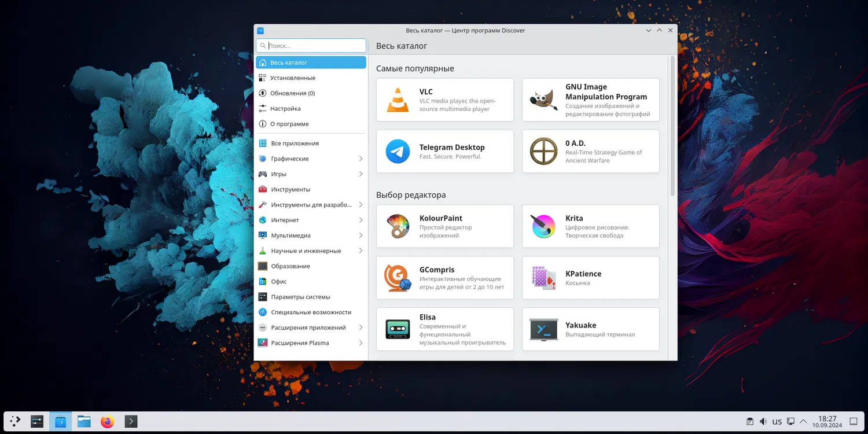Open the Konsole terminal from taskbar

tap(131, 421)
